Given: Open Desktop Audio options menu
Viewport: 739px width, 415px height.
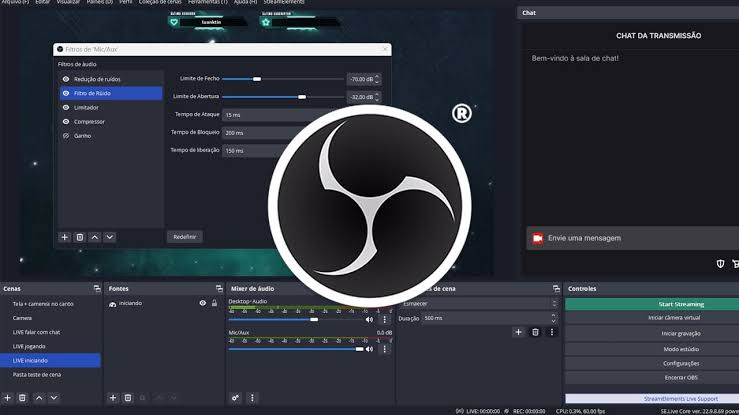Looking at the screenshot, I should click(385, 319).
